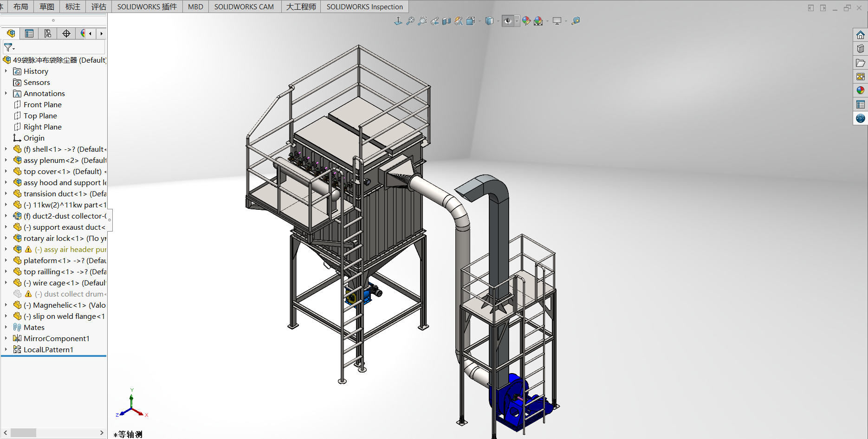The image size is (868, 439).
Task: Click the manager tabs scroll-left arrow
Action: point(90,33)
